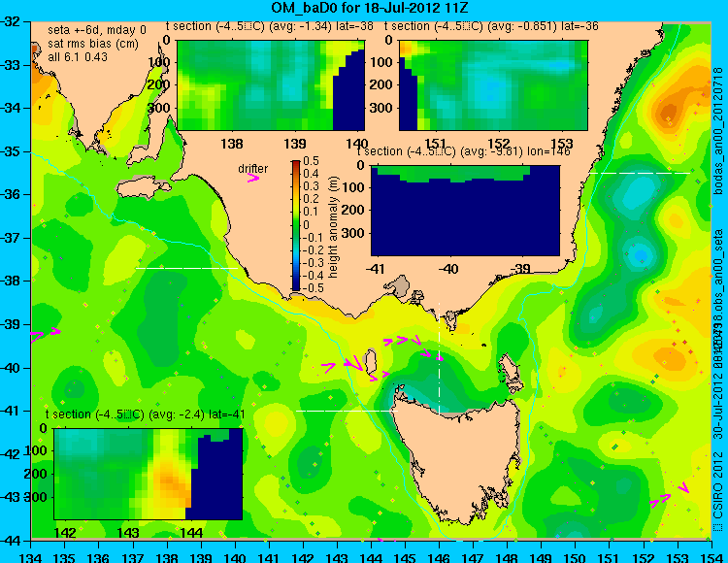This screenshot has width=728, height=563.
Task: Click the magenta drifter arrow under the legend label
Action: coord(253,178)
